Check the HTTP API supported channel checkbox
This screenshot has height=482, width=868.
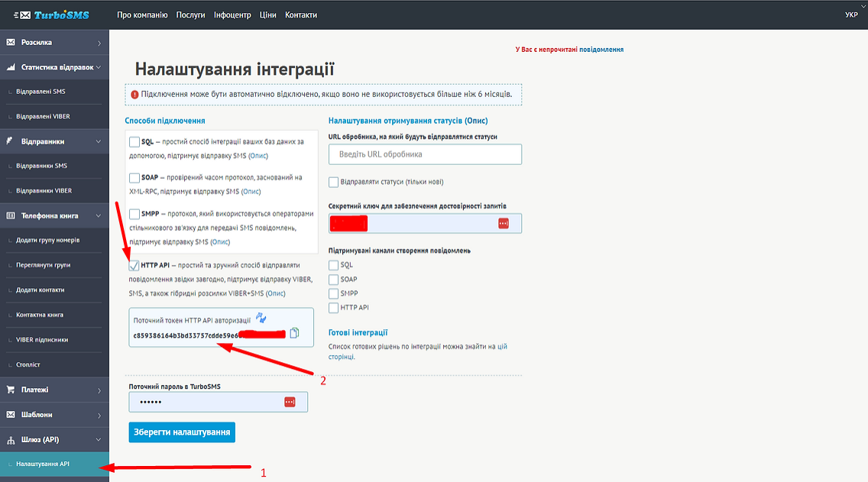point(333,308)
